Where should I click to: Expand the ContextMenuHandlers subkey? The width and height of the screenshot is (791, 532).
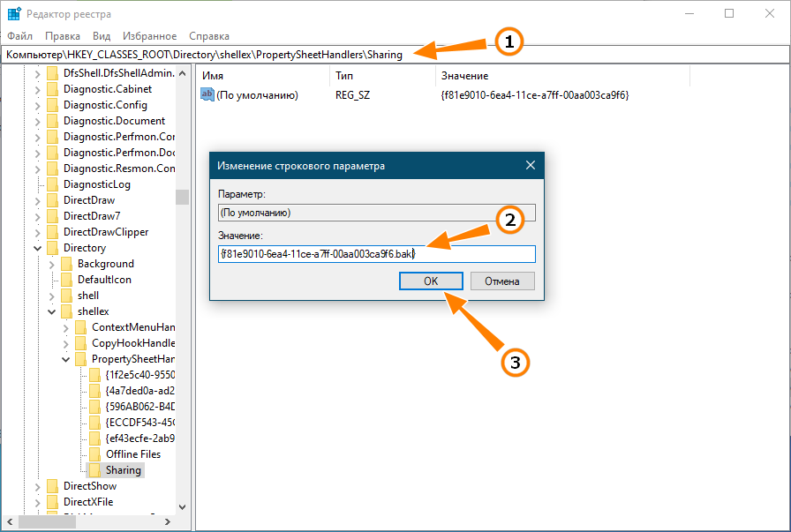(65, 328)
